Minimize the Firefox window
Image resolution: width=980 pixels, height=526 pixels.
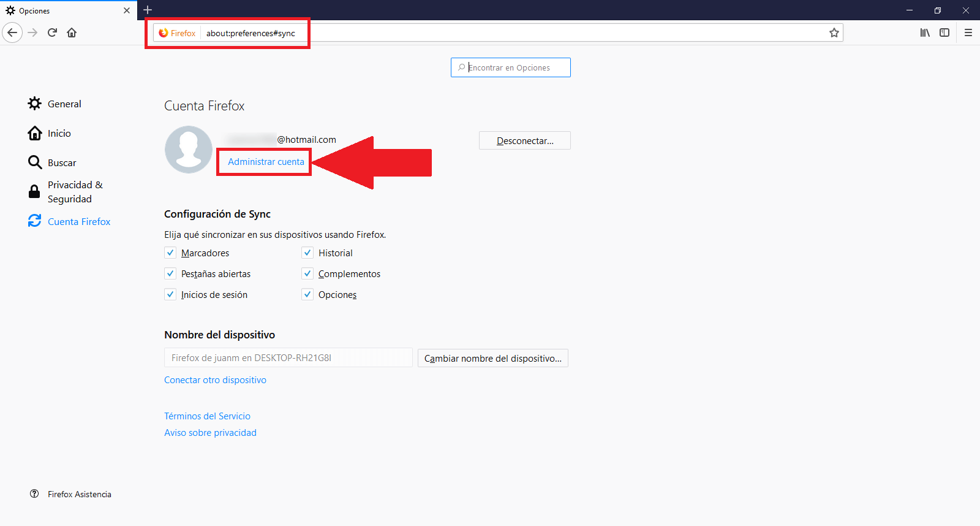coord(910,10)
